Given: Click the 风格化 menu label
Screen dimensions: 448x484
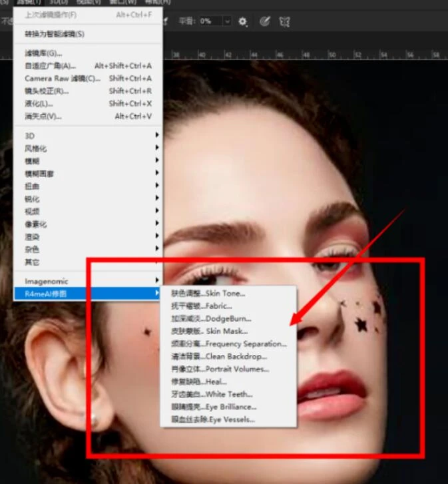Looking at the screenshot, I should pos(35,148).
